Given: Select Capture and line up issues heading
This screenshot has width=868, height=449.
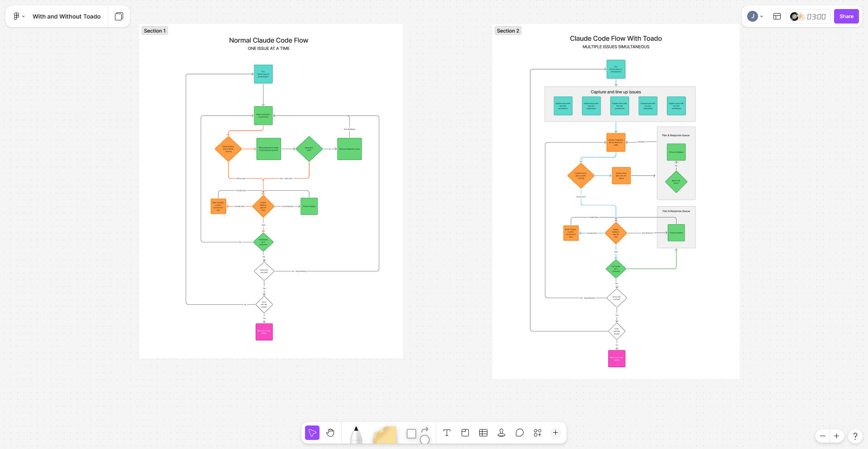Looking at the screenshot, I should [x=615, y=92].
